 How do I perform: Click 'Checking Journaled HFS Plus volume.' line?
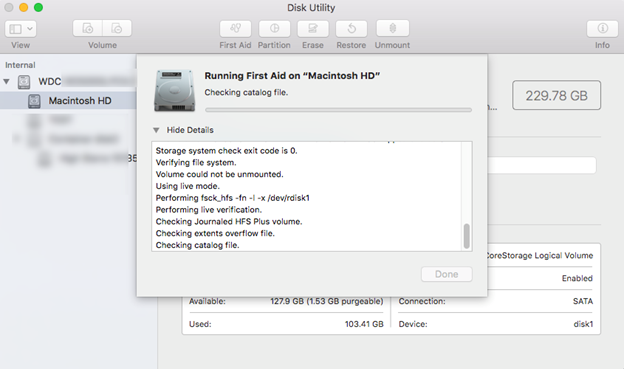(229, 222)
